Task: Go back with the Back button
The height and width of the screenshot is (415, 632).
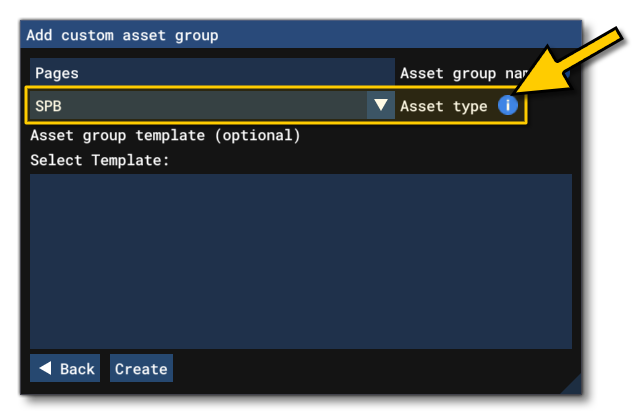Action: click(x=66, y=369)
